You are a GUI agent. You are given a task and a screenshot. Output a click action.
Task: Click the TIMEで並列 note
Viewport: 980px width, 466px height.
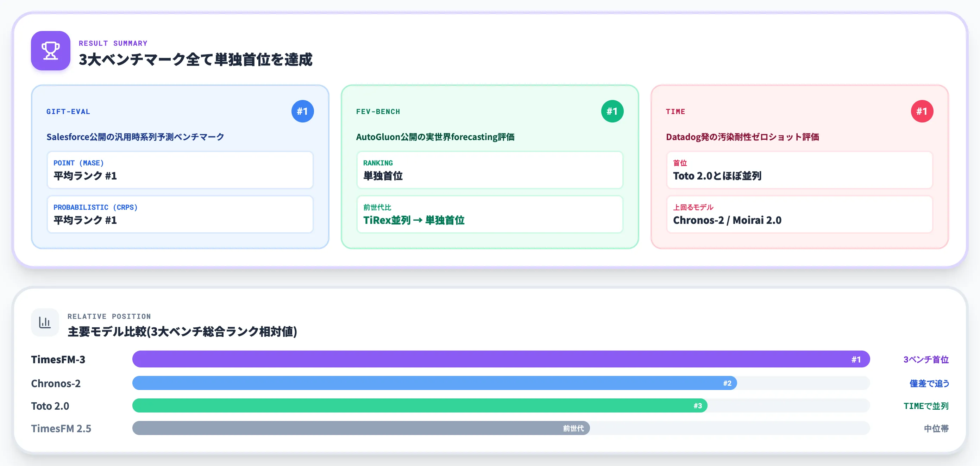[926, 406]
